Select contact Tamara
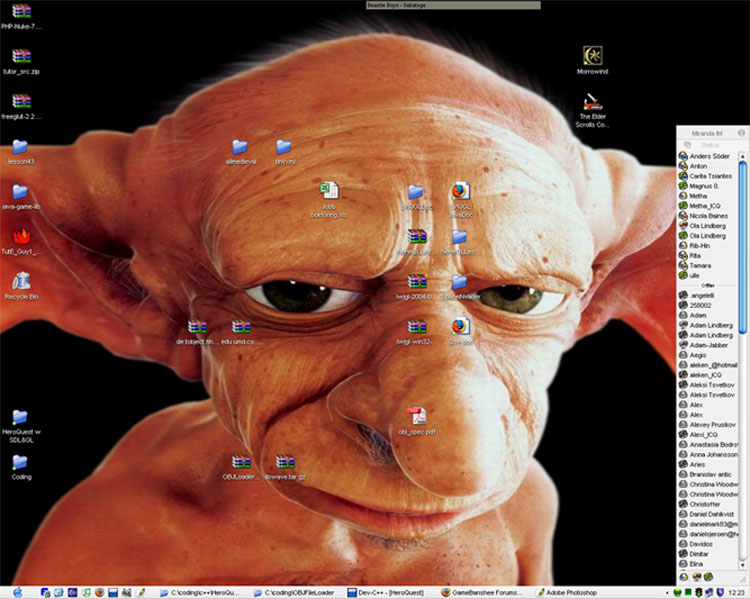The height and width of the screenshot is (599, 750). point(708,266)
